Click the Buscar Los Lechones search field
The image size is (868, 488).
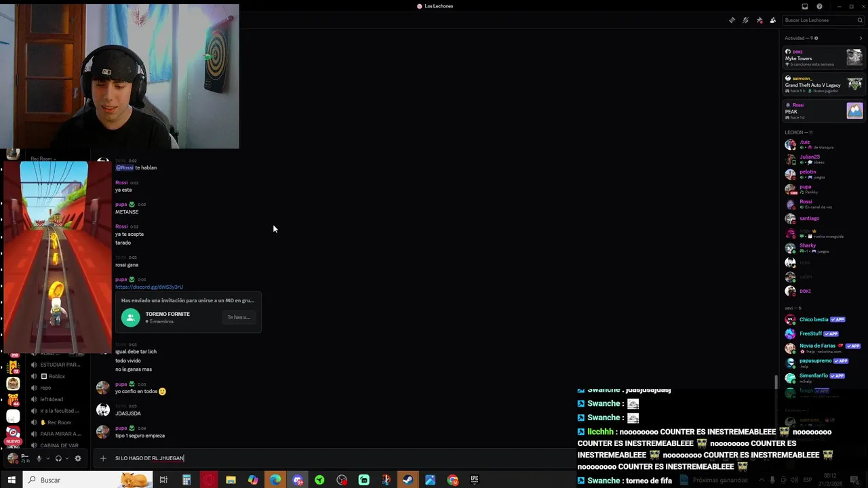coord(823,20)
